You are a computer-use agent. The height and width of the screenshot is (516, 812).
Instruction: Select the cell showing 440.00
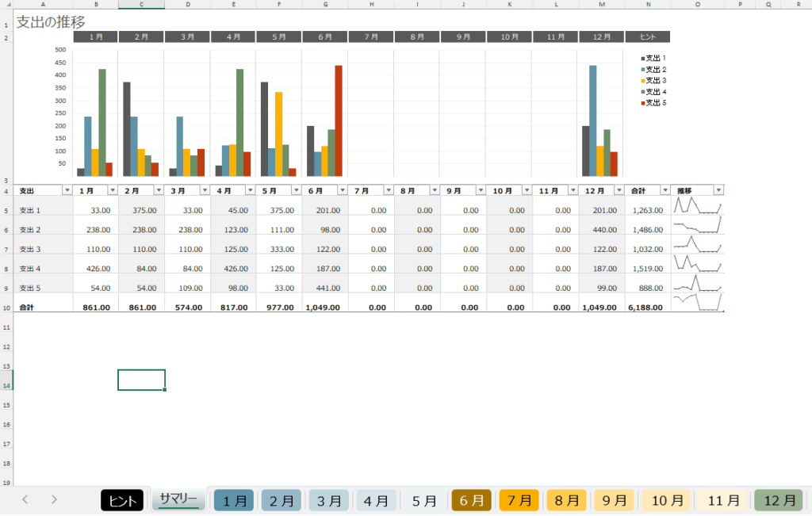click(601, 225)
